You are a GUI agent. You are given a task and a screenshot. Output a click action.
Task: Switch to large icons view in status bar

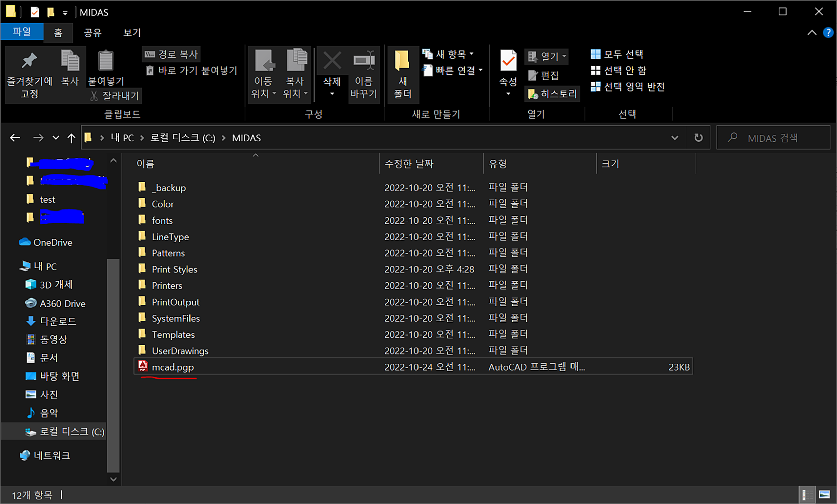click(x=824, y=495)
